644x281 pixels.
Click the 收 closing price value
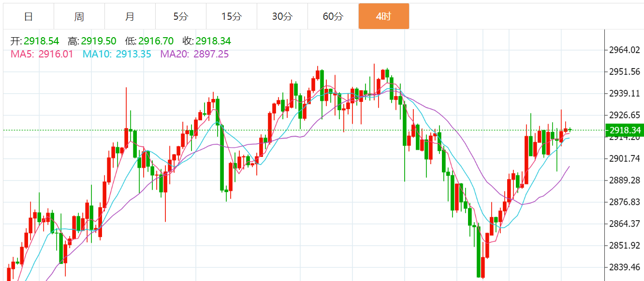(x=213, y=41)
